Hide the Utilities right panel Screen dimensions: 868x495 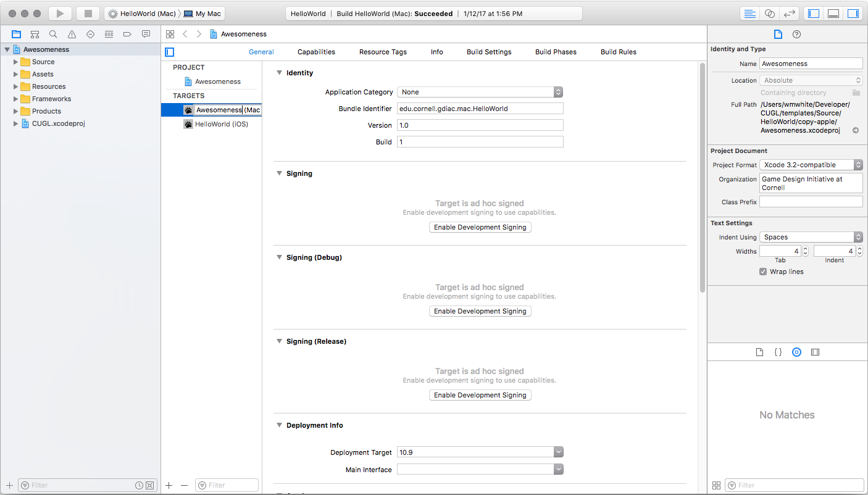tap(853, 14)
